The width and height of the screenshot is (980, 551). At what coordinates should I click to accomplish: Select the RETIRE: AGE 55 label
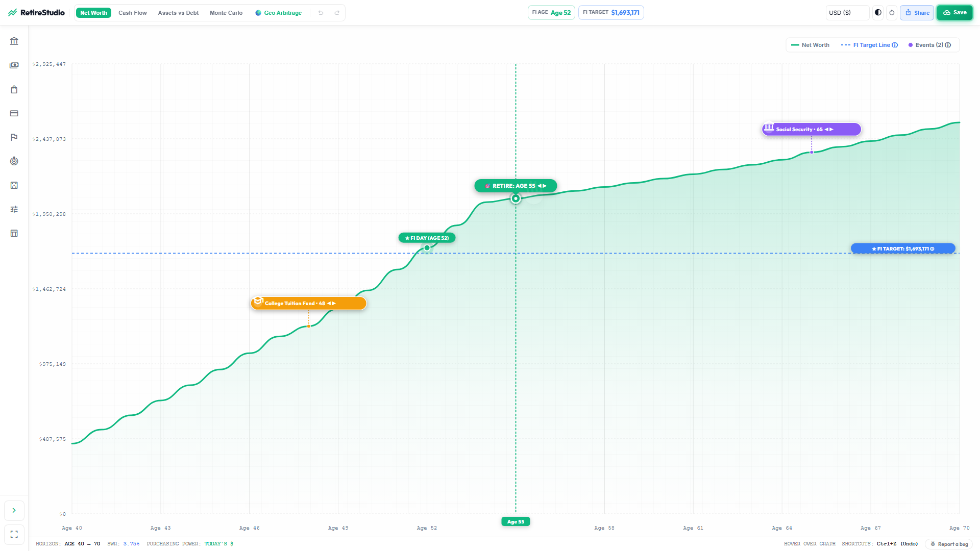(x=516, y=186)
